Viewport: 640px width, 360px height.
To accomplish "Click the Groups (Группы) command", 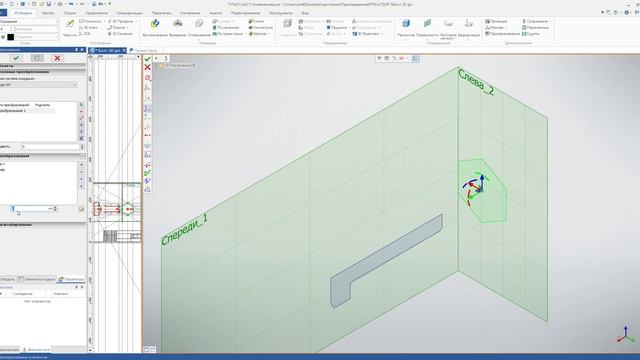I will (531, 34).
